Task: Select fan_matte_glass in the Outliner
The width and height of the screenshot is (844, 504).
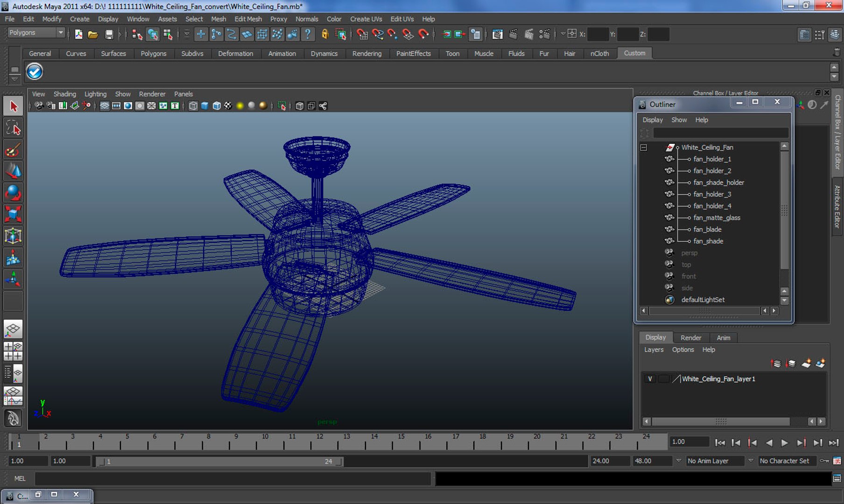Action: coord(717,218)
